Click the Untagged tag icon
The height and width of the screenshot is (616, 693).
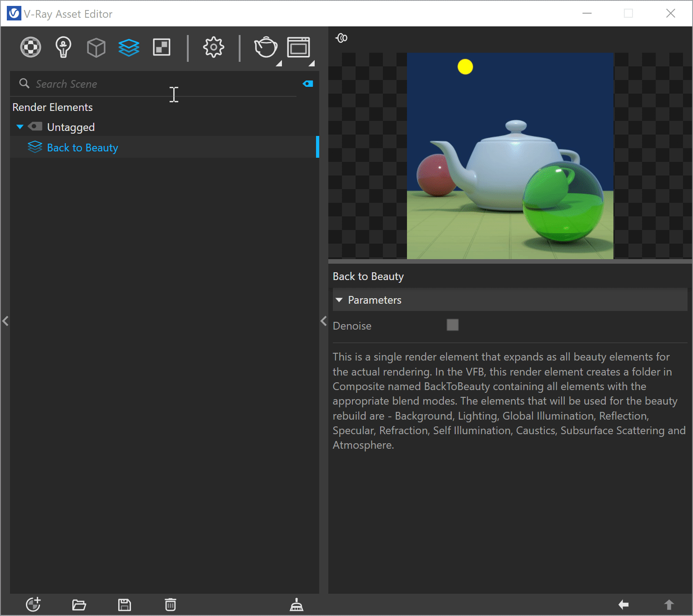pyautogui.click(x=35, y=126)
